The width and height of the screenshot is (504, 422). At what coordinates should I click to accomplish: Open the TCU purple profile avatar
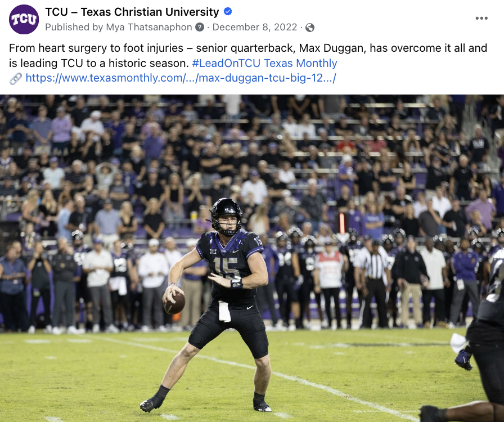pos(24,19)
